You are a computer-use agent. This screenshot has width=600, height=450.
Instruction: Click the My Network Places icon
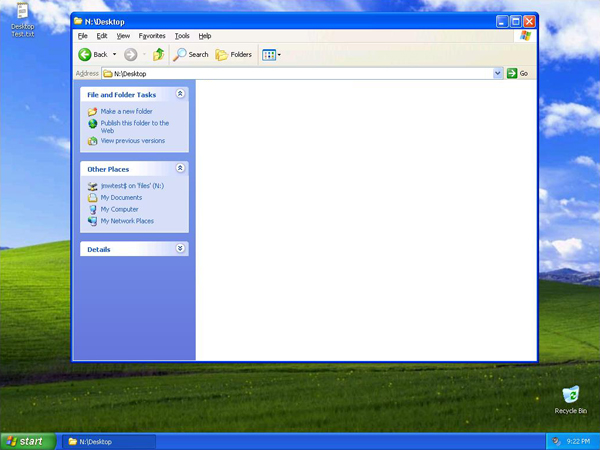(92, 221)
